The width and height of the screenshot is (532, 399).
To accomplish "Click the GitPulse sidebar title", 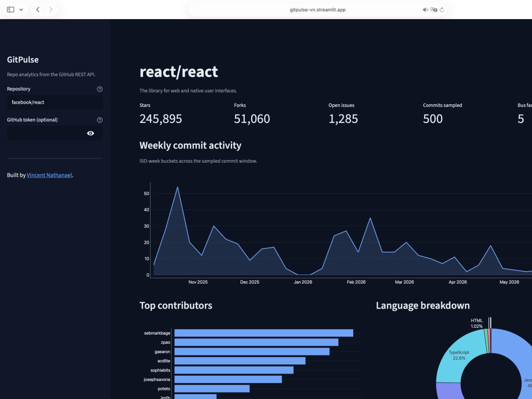I will click(23, 60).
